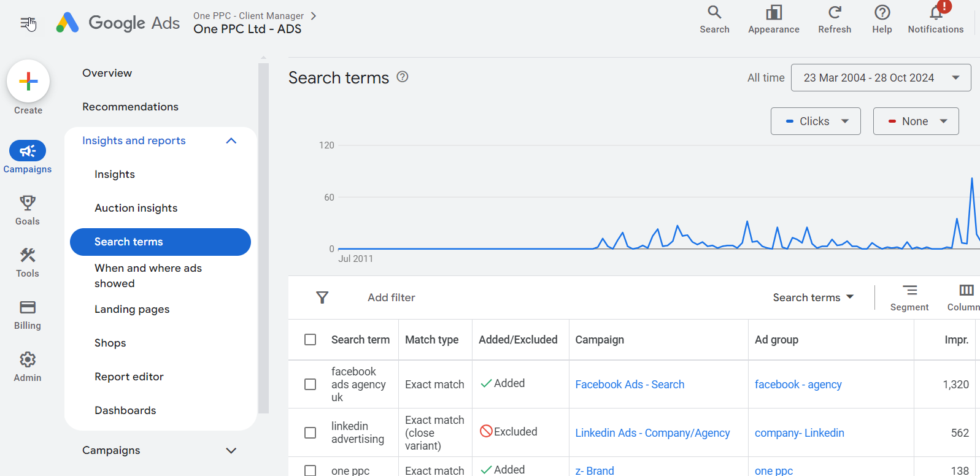This screenshot has width=980, height=476.
Task: Collapse Insights and reports section
Action: tap(231, 141)
